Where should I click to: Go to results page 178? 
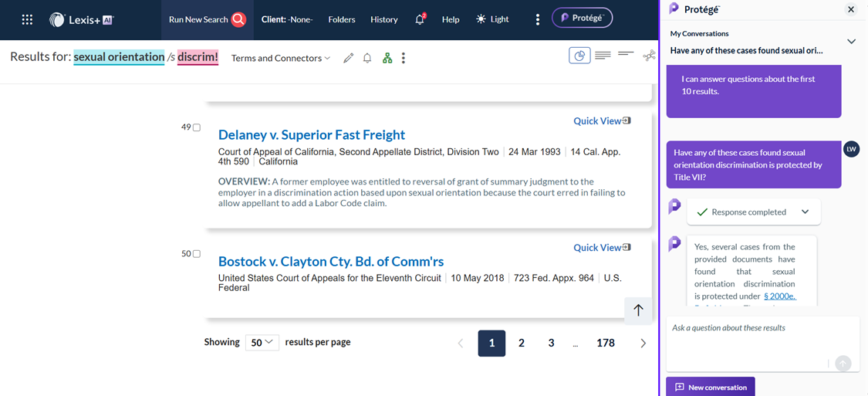606,344
